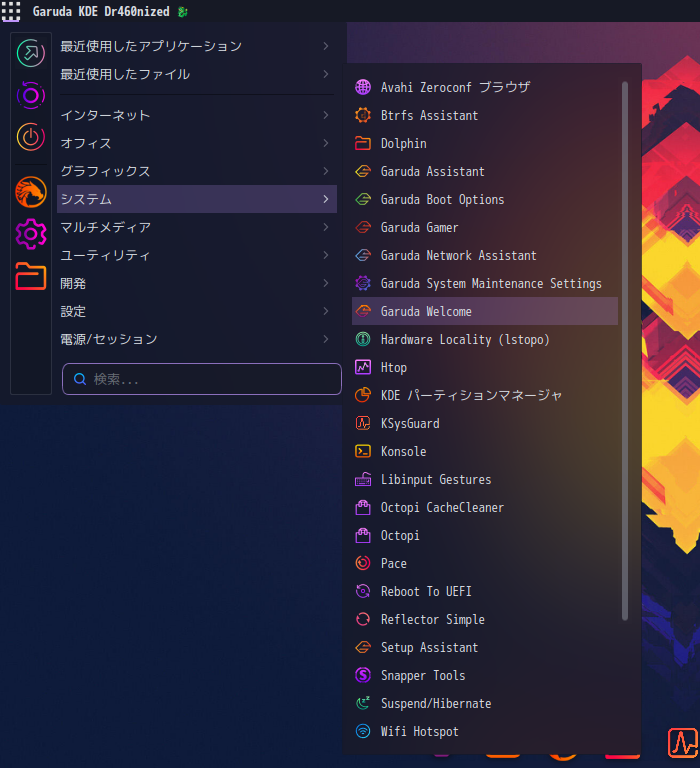Click the Garuda Boot Options green icon
Screen dimensions: 700x768
coord(363,199)
